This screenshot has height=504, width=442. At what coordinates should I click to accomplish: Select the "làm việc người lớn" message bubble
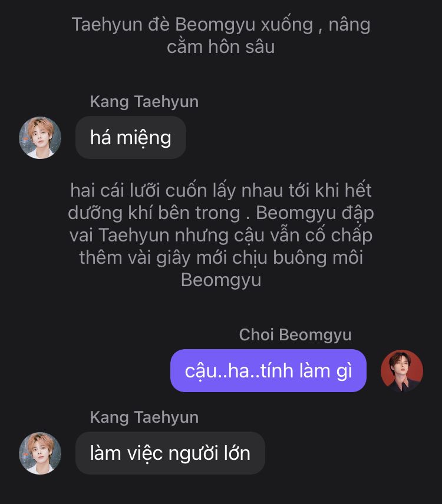[x=170, y=453]
